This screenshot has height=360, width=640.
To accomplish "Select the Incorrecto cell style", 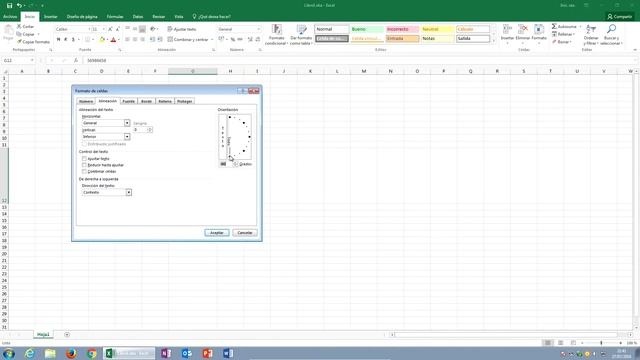I will click(402, 29).
